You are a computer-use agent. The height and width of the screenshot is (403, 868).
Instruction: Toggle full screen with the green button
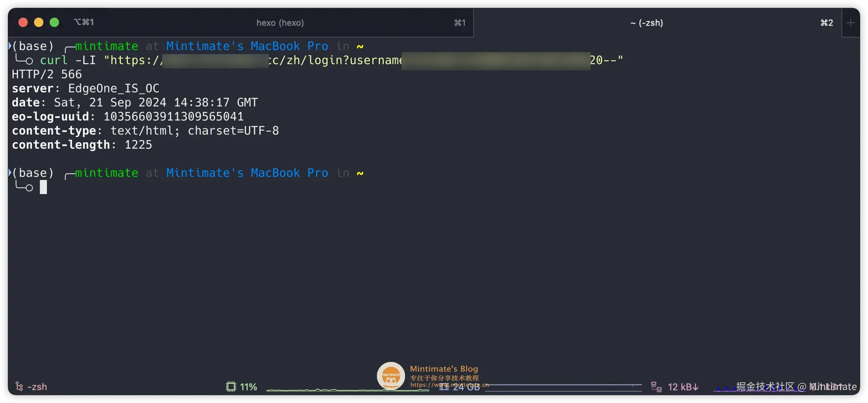point(54,22)
